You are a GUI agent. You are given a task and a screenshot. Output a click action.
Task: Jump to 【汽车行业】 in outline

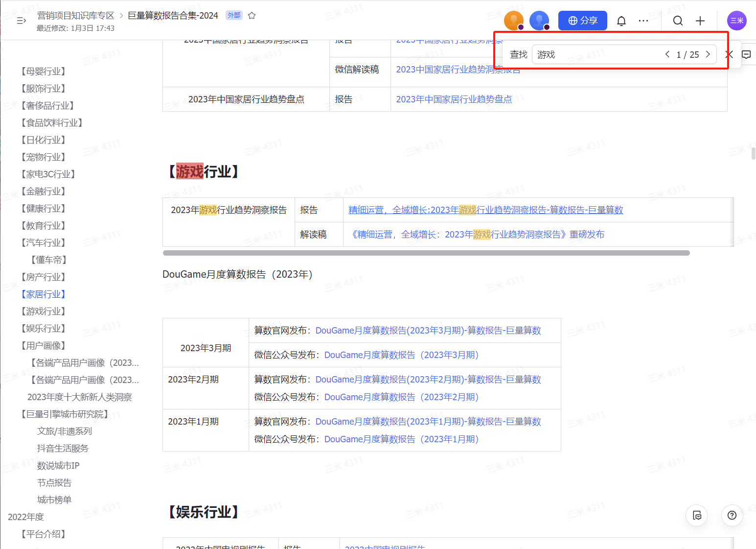[43, 243]
